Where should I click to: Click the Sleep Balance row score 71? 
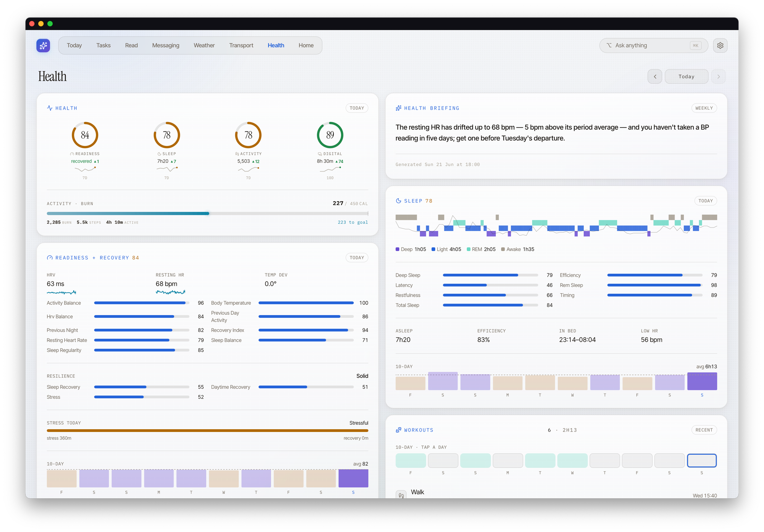click(365, 340)
